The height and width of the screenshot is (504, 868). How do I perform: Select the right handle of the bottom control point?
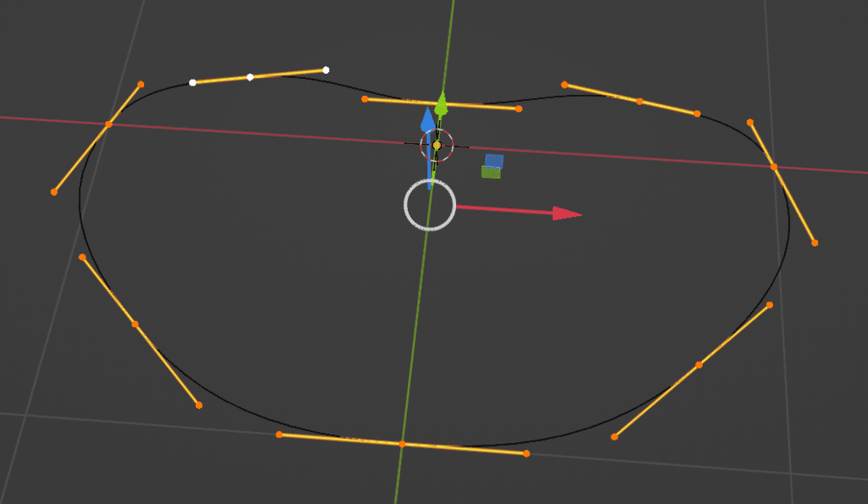point(526,454)
